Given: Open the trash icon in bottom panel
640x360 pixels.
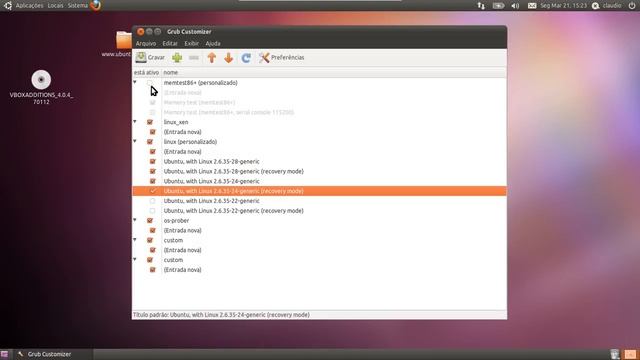Looking at the screenshot, I should coord(615,354).
